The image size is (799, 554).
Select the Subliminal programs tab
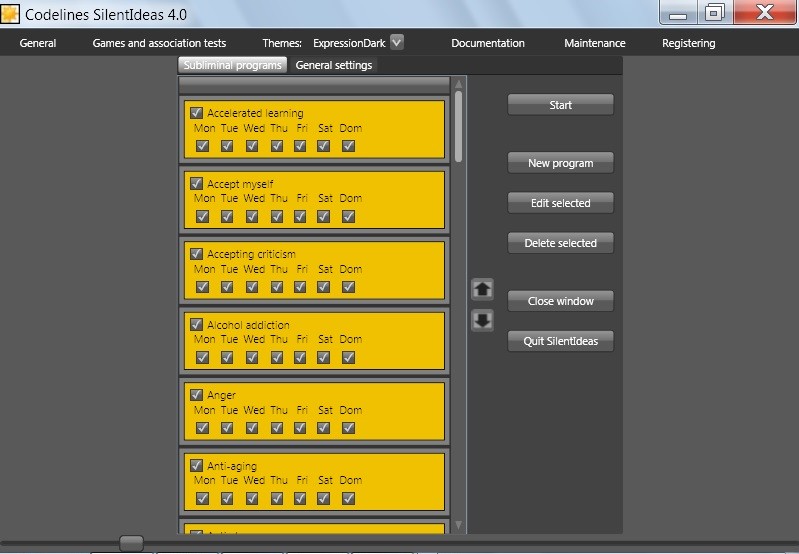233,65
